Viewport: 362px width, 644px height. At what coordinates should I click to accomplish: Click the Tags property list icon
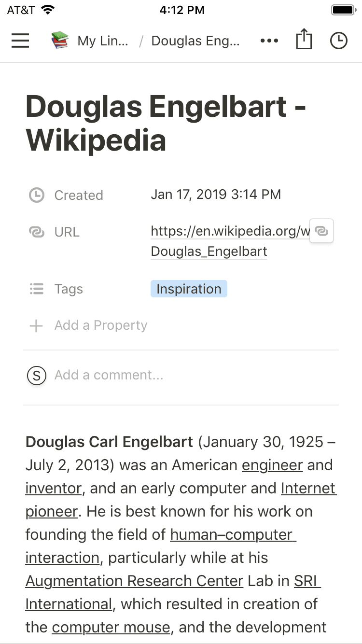coord(36,289)
